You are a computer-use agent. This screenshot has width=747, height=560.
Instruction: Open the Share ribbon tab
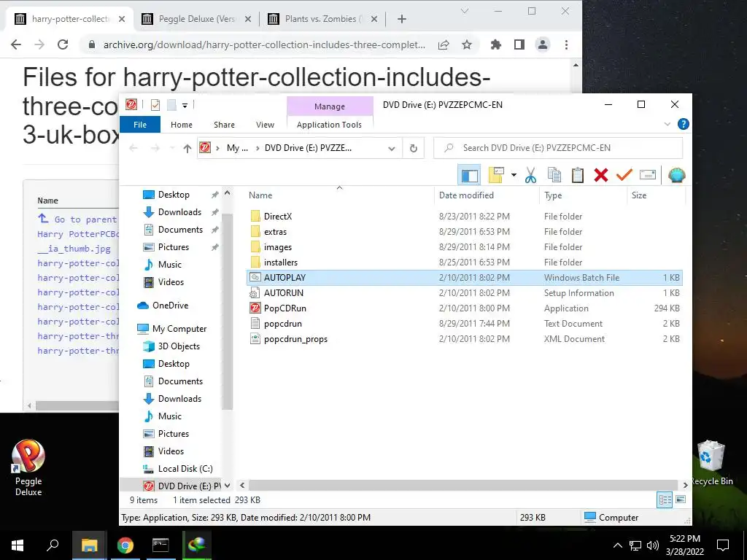224,125
